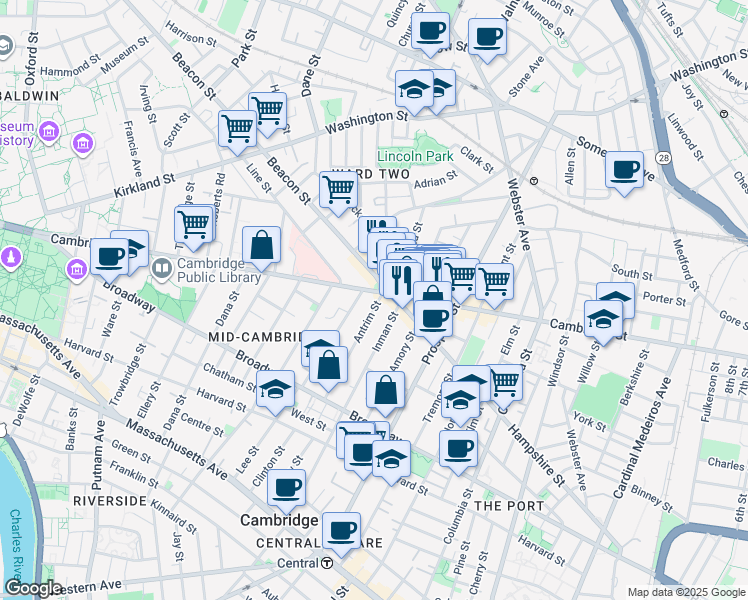Click the coffee marker near Somerville Ave
This screenshot has height=600, width=748.
(x=625, y=169)
